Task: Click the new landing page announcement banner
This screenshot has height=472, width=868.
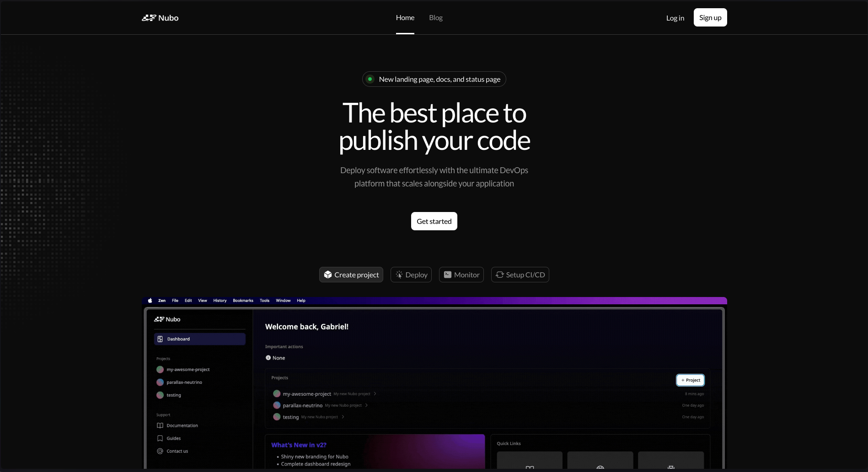Action: [434, 79]
